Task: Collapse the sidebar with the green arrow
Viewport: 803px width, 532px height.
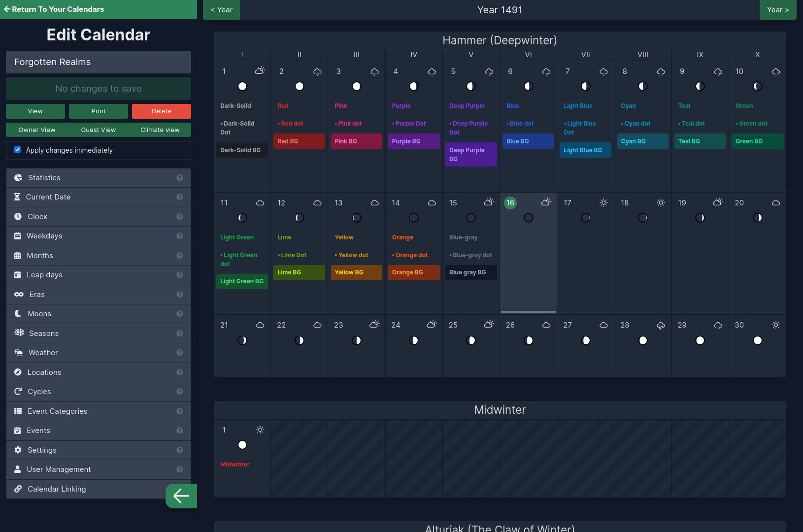Action: [x=181, y=496]
